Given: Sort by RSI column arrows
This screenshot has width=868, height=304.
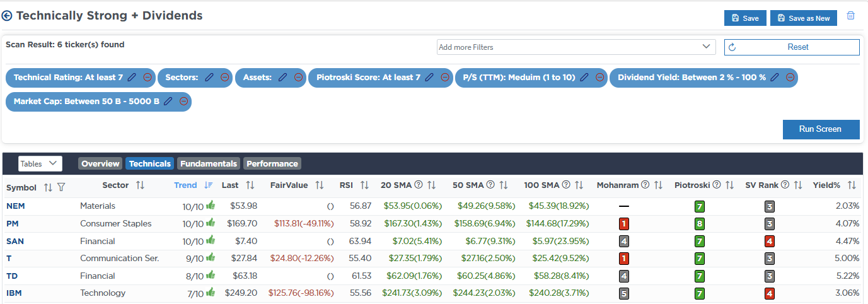Looking at the screenshot, I should 364,185.
